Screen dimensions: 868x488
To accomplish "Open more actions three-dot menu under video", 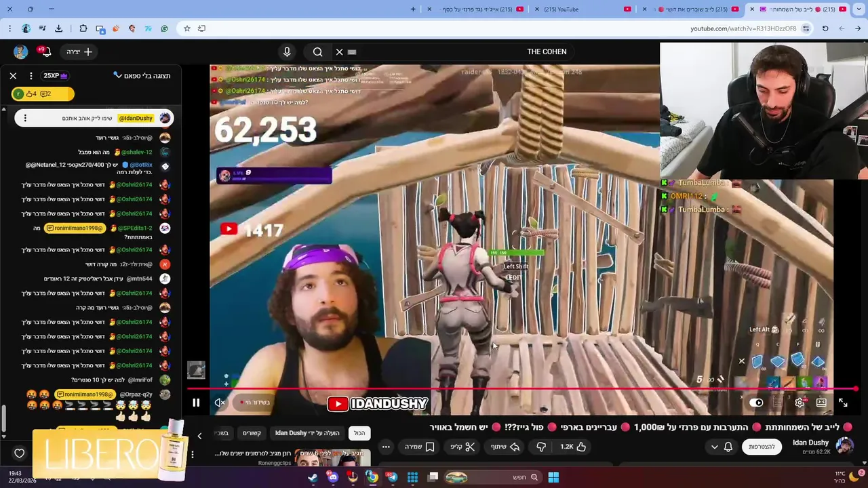I will point(386,447).
